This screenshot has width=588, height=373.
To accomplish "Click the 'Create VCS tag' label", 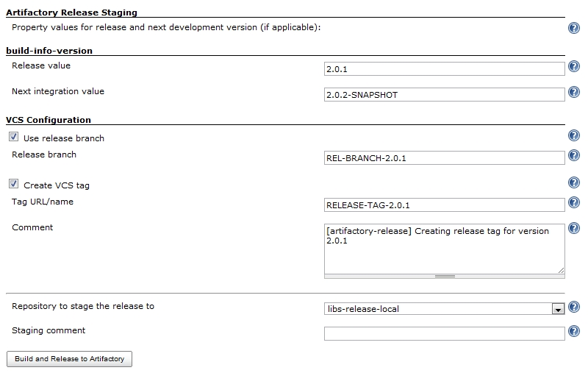I will tap(57, 185).
